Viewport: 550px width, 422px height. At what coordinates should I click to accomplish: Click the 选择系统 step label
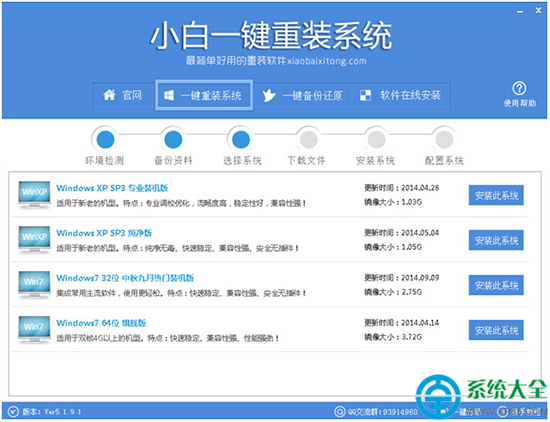242,161
